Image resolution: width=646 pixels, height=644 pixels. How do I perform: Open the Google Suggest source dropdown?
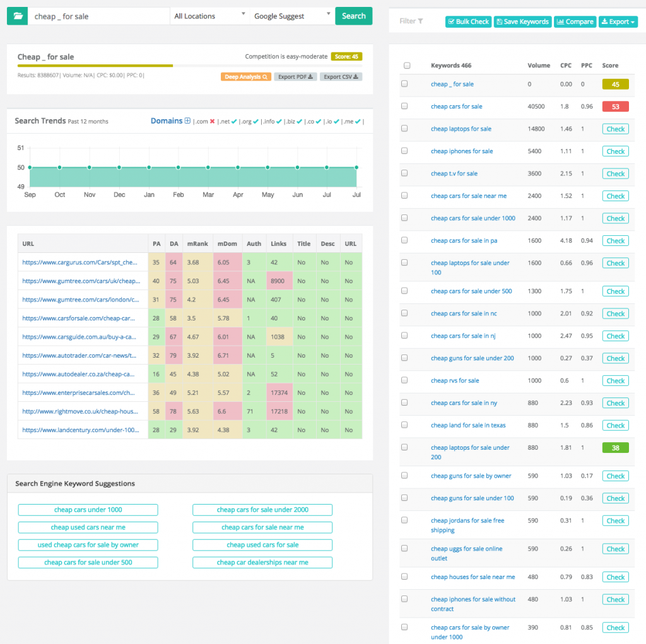pyautogui.click(x=292, y=16)
